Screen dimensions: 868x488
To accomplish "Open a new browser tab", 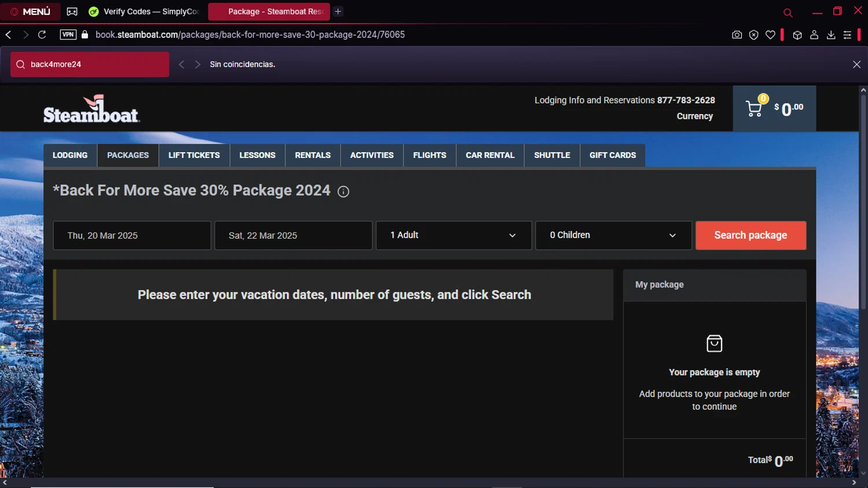I will pyautogui.click(x=338, y=12).
